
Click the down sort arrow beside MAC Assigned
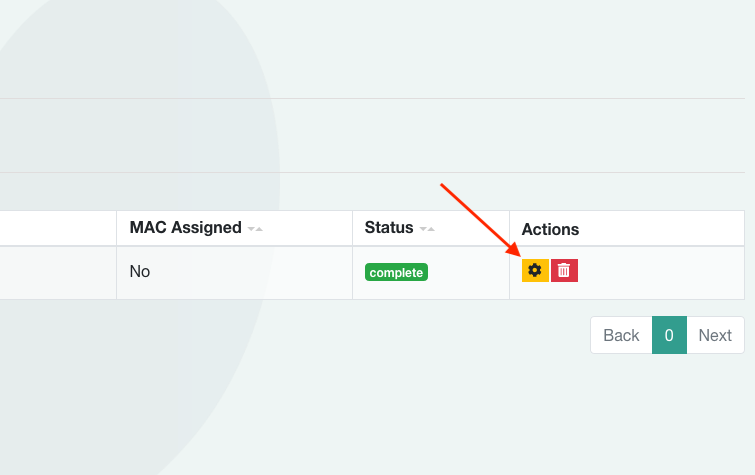click(x=250, y=229)
